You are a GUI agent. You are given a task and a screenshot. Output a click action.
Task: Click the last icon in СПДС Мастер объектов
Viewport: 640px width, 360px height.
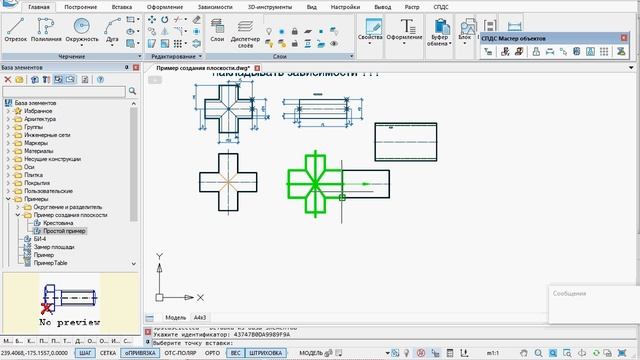coord(621,52)
